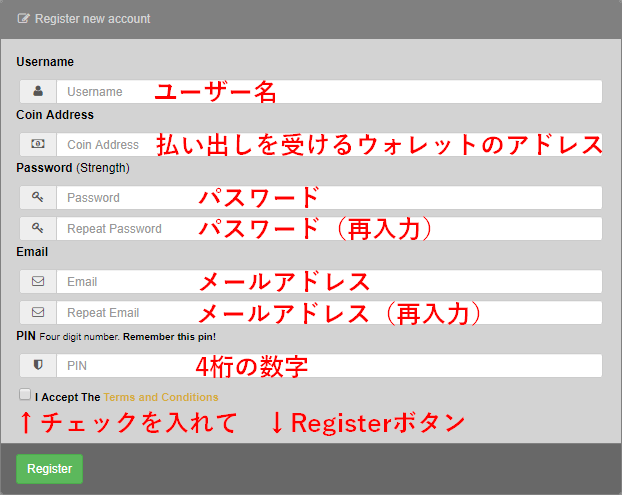This screenshot has width=622, height=495.
Task: Tick the Accept Terms and Conditions checkbox
Action: coord(25,394)
